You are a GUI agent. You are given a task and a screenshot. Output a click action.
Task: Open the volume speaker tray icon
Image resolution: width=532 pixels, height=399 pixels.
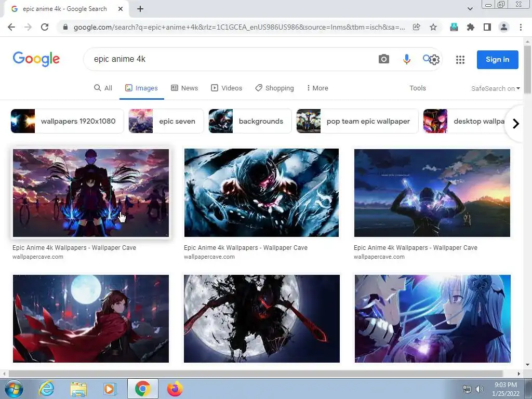click(479, 389)
